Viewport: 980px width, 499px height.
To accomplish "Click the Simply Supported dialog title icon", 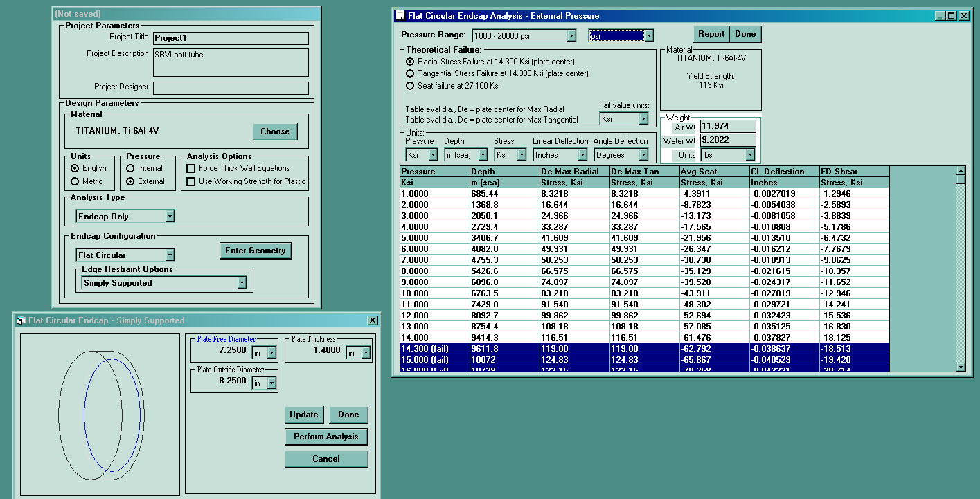I will (20, 320).
